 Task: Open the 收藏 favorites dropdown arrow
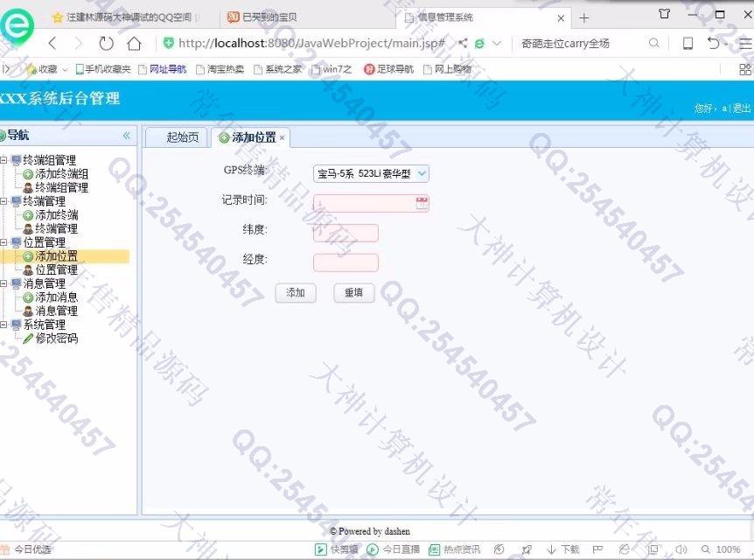[x=65, y=70]
